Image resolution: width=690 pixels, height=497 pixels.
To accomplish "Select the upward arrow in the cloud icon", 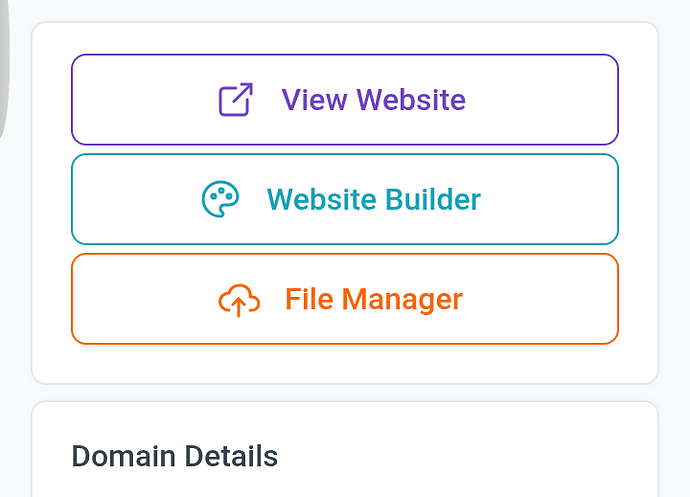I will point(239,303).
